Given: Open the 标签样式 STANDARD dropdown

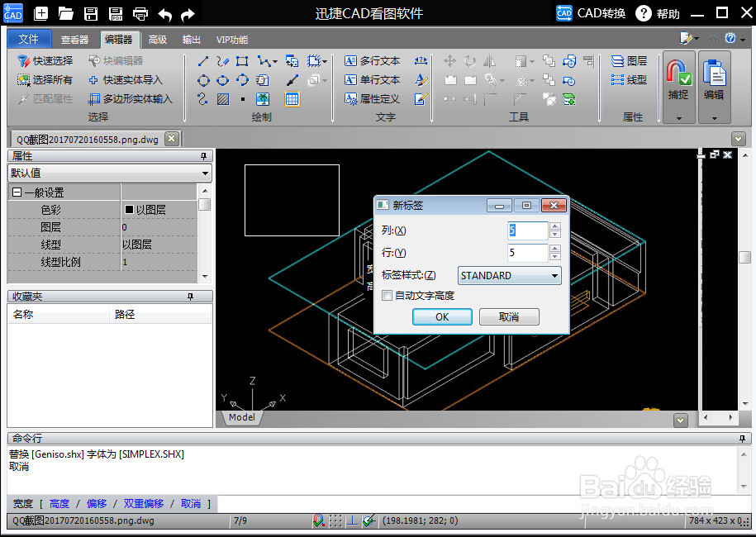Looking at the screenshot, I should [509, 276].
